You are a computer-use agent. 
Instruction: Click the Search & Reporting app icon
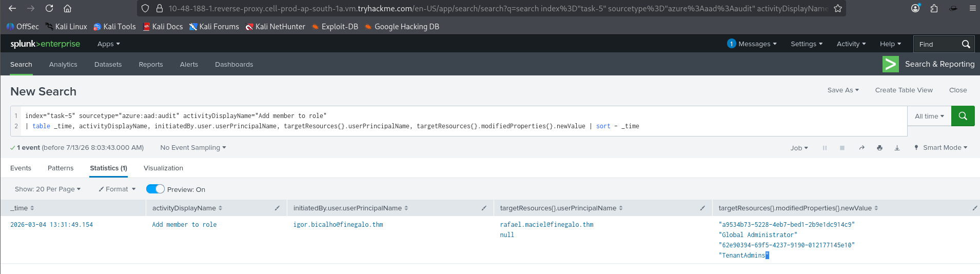[x=890, y=64]
